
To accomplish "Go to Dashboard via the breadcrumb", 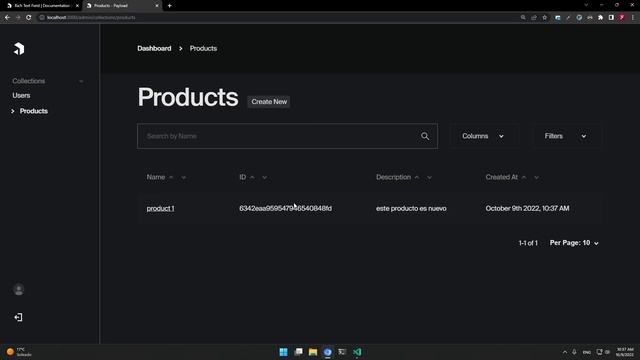I will [154, 48].
